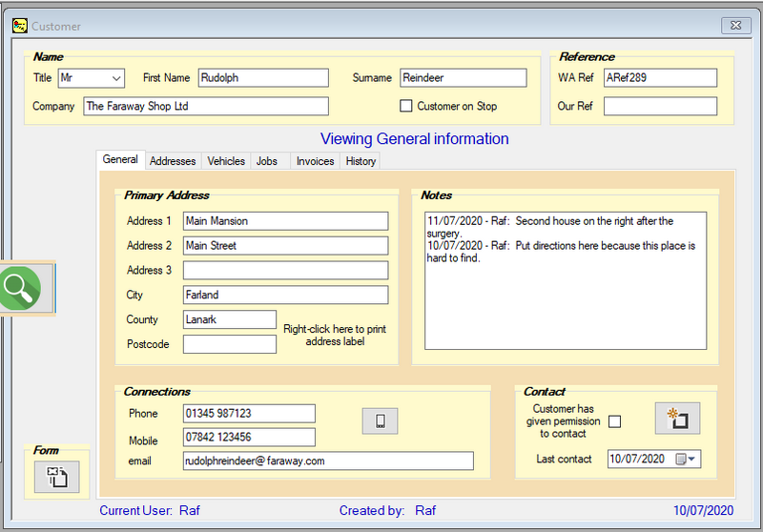Click the 'Current User: Raf' text
The height and width of the screenshot is (532, 763).
click(150, 511)
